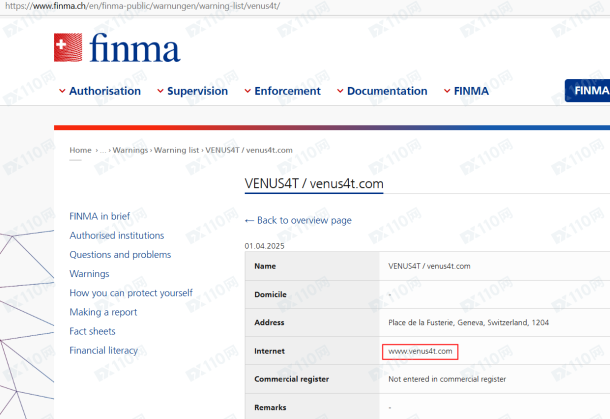This screenshot has width=610, height=419.
Task: Click the Internet row label
Action: 270,351
